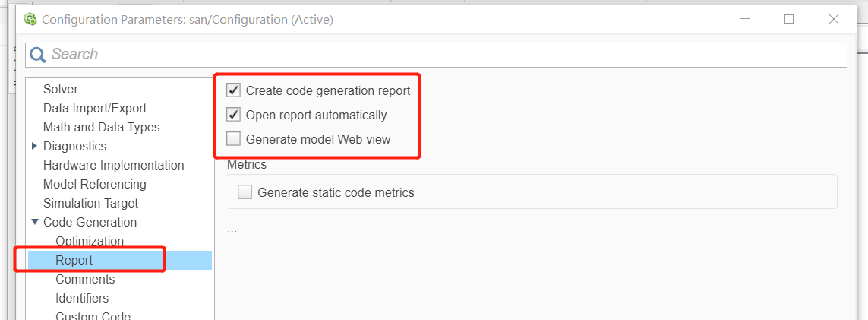Enable Create code generation report checkbox
Screen dimensions: 868x320
pos(234,91)
